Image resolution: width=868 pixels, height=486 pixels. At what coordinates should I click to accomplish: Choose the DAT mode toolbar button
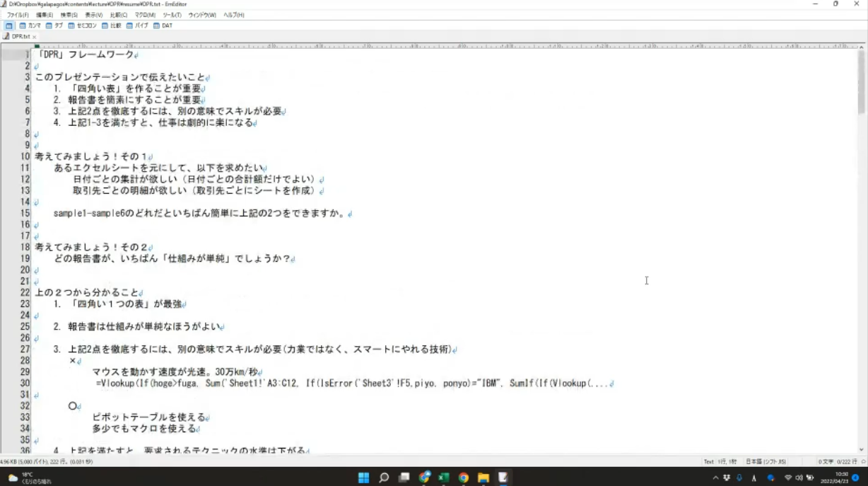[x=163, y=25]
